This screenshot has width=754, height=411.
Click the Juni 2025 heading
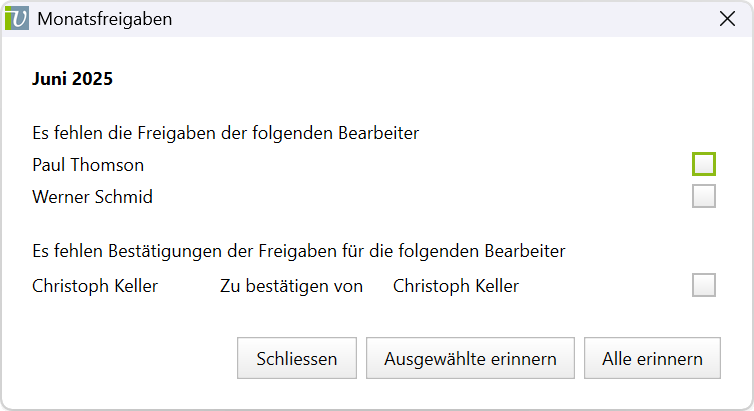click(72, 79)
